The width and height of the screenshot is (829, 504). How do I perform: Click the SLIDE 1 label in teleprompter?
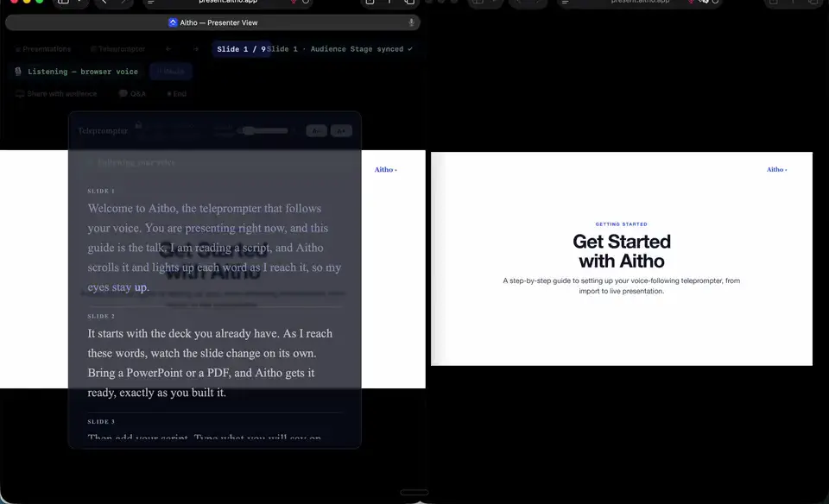click(x=101, y=192)
